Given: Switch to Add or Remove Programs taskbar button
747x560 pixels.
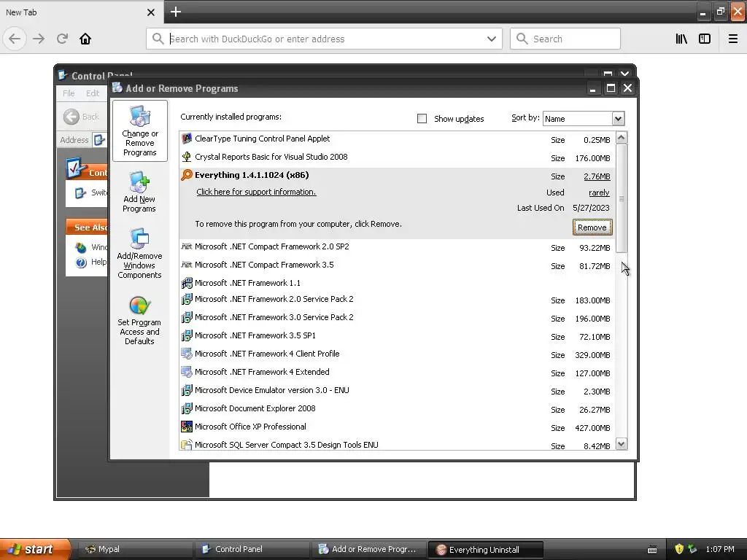Looking at the screenshot, I should 368,549.
